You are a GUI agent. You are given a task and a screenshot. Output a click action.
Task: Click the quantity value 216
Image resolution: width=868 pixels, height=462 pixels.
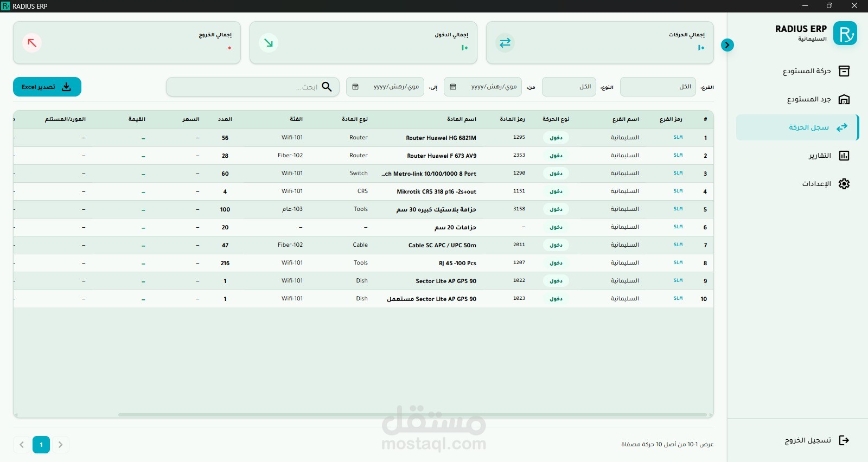click(x=225, y=263)
